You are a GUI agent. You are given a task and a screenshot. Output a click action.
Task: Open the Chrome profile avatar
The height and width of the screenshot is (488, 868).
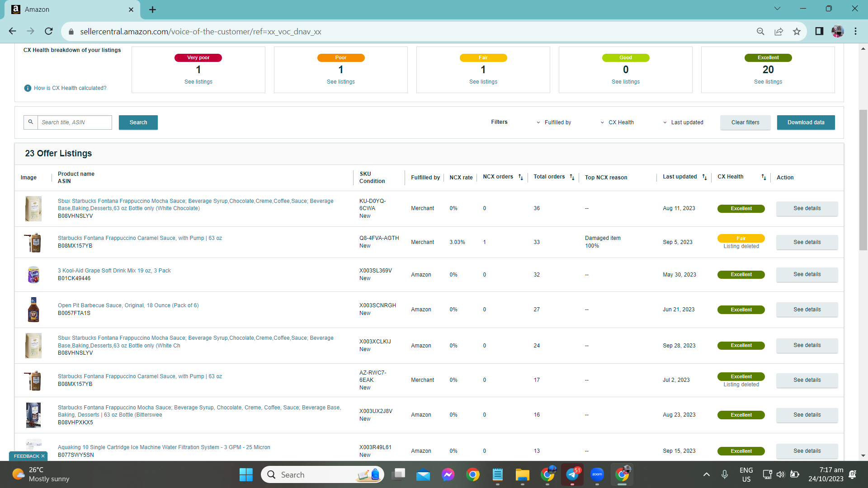coord(837,31)
